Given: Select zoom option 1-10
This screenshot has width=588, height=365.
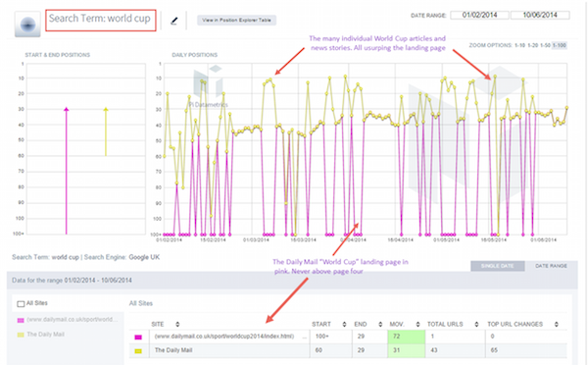Looking at the screenshot, I should pos(519,45).
